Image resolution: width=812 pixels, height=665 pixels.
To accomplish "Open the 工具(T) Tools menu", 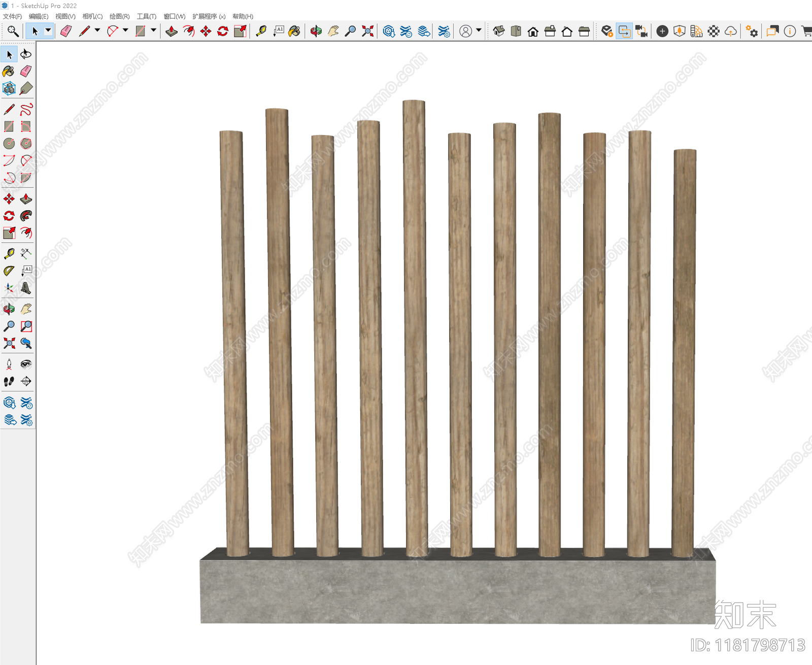I will point(147,16).
